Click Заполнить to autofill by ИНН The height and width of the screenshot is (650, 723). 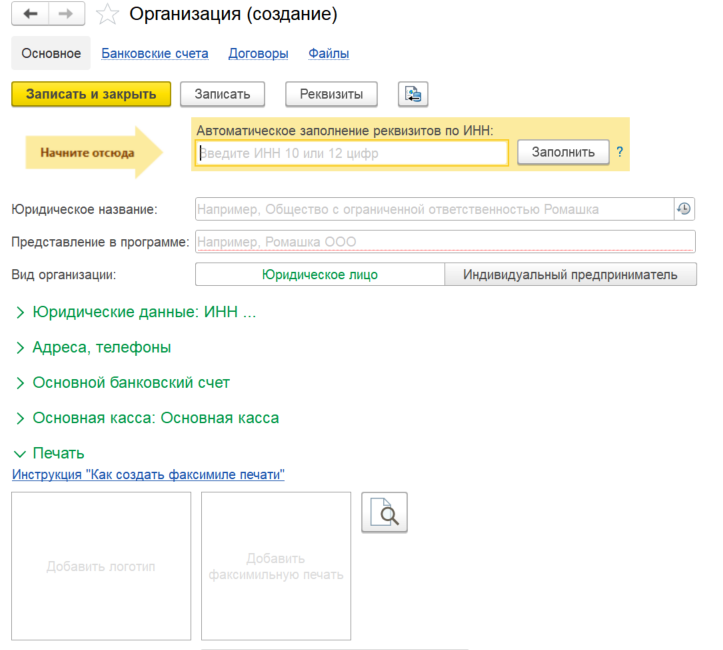click(x=563, y=152)
